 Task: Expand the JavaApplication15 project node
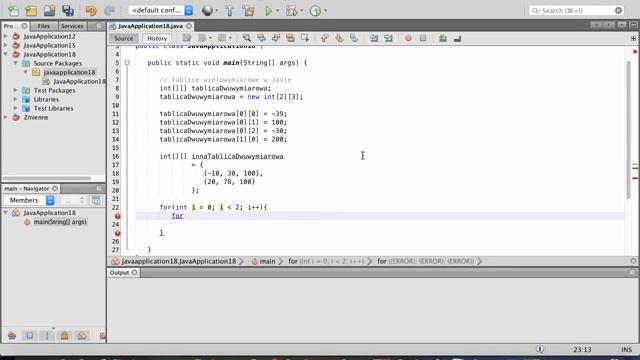(6, 45)
